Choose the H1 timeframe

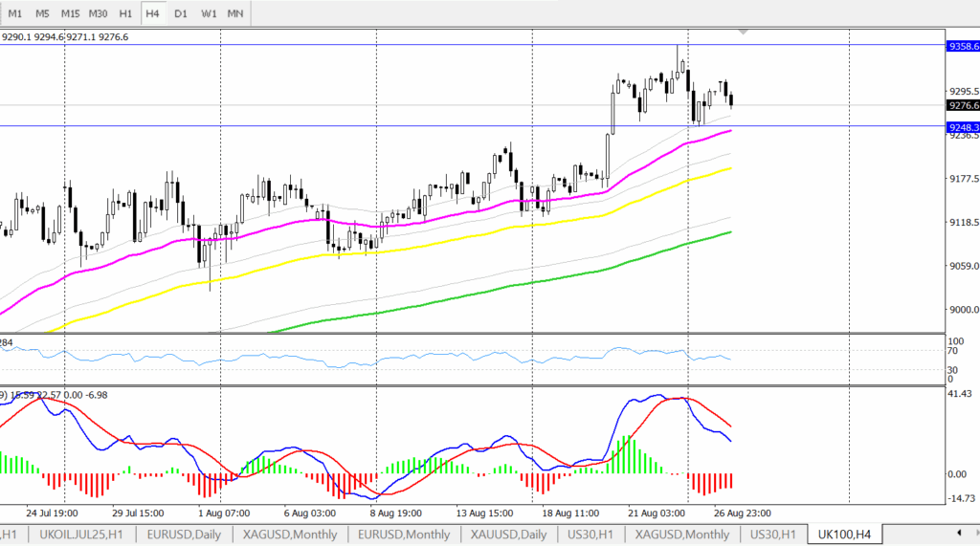[x=125, y=14]
